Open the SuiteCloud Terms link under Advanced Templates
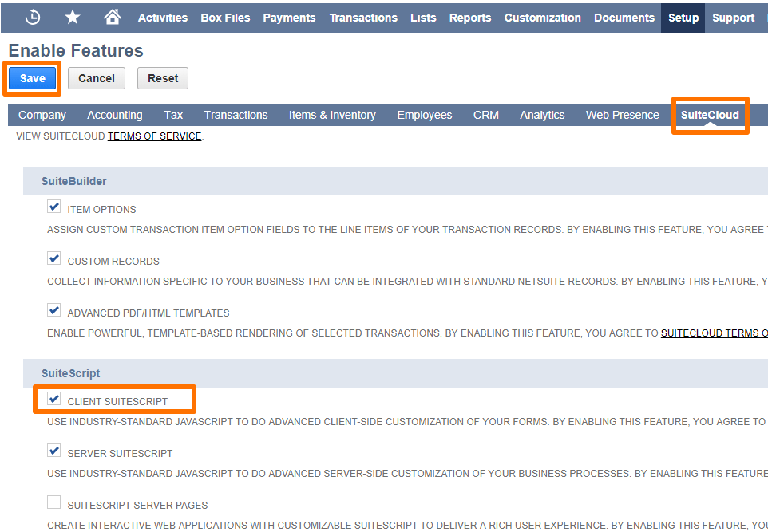 714,333
